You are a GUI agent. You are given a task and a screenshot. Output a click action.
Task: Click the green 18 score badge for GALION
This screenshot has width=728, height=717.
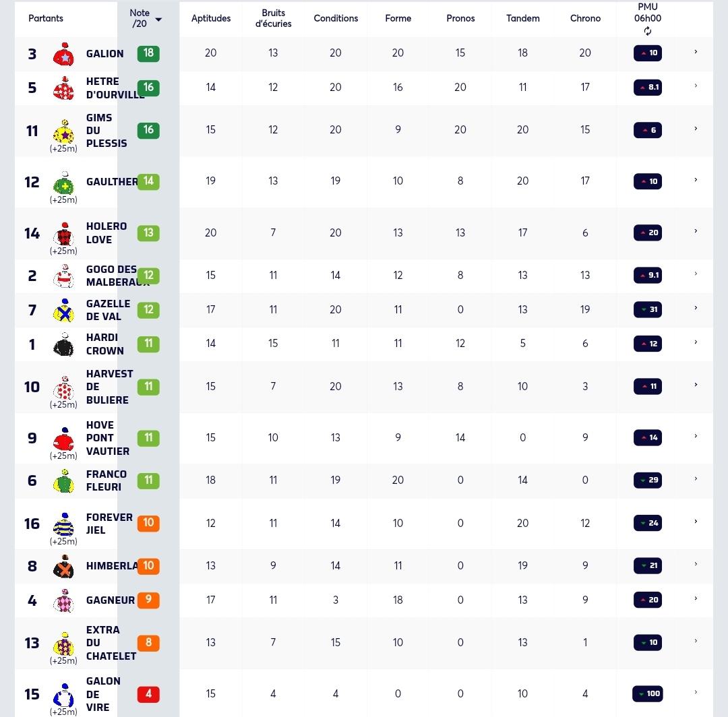tap(148, 53)
